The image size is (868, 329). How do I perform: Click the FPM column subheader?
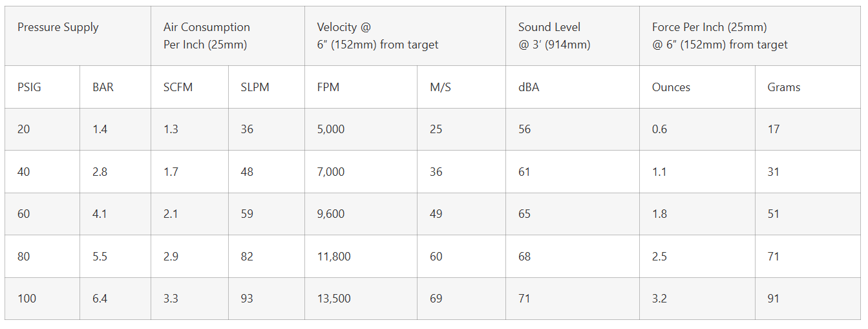point(328,87)
